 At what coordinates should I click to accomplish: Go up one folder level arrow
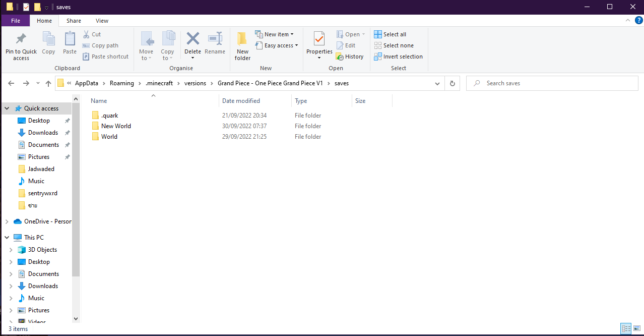tap(48, 83)
